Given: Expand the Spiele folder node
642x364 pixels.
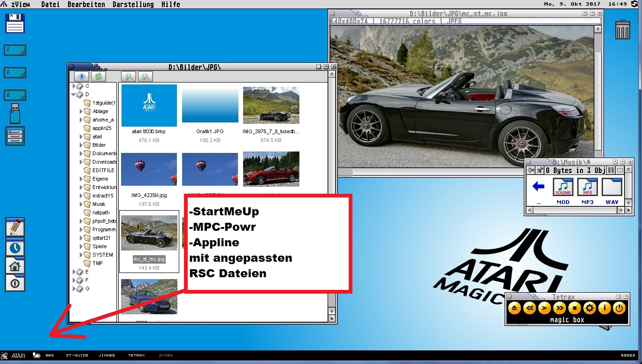Looking at the screenshot, I should click(x=81, y=247).
